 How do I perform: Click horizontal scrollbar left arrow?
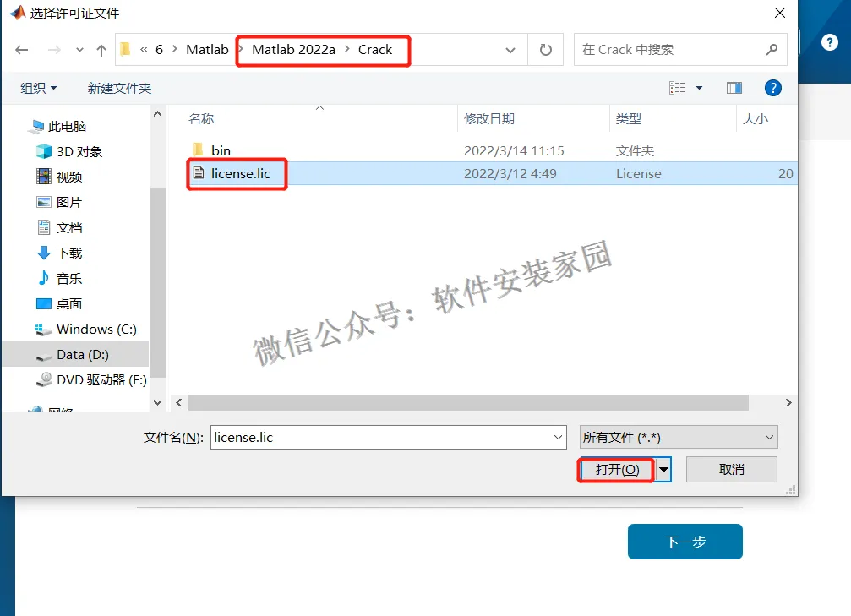tap(179, 403)
